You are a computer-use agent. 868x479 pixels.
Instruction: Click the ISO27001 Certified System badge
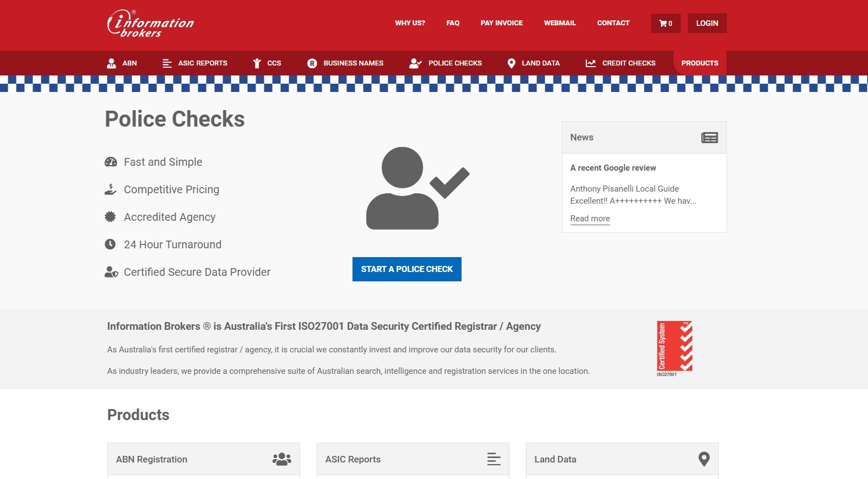point(674,348)
